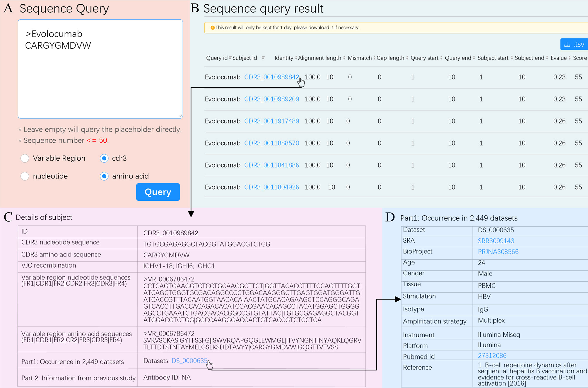Open BioProject link PRJNA308566
Screen dimensions: 588x388
[498, 252]
